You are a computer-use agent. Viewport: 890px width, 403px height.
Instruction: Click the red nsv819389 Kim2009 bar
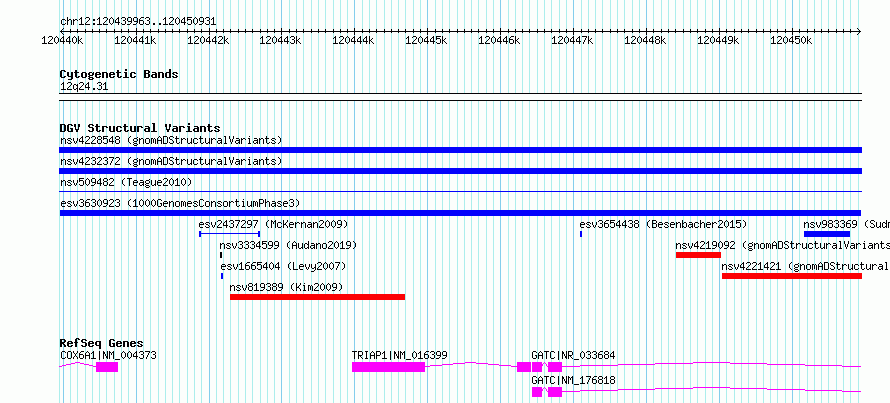pyautogui.click(x=317, y=297)
